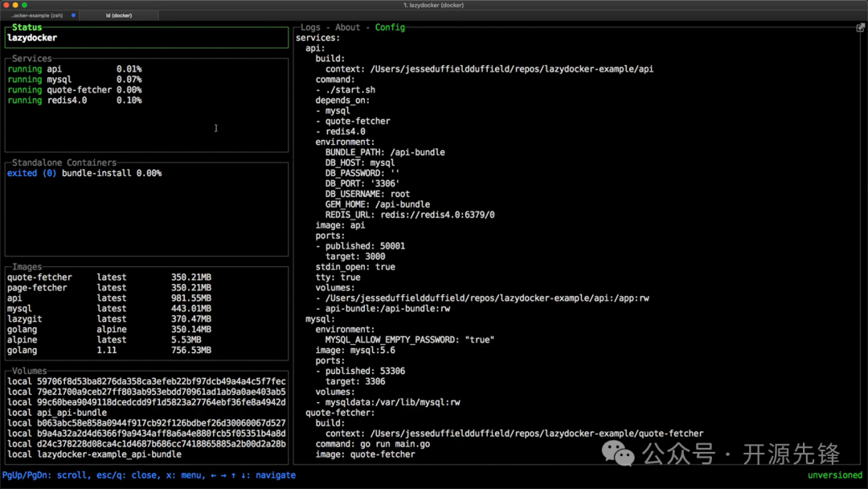Click the api context path line

click(x=489, y=69)
